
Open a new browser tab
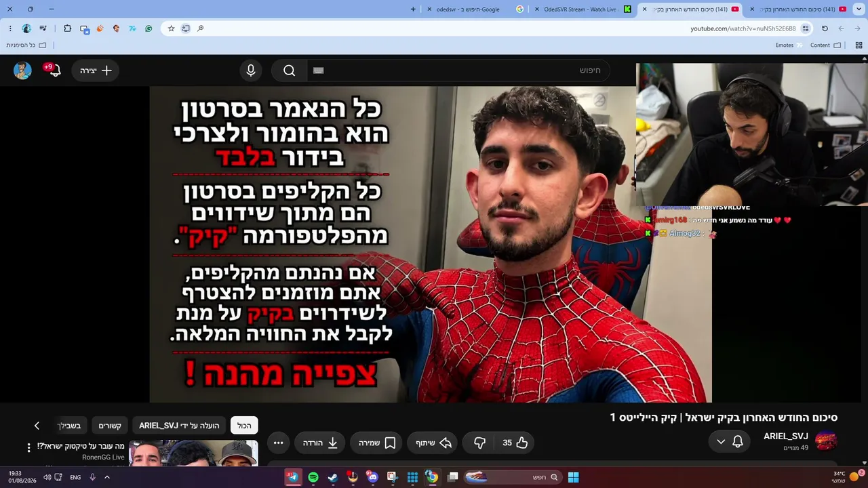pyautogui.click(x=414, y=9)
